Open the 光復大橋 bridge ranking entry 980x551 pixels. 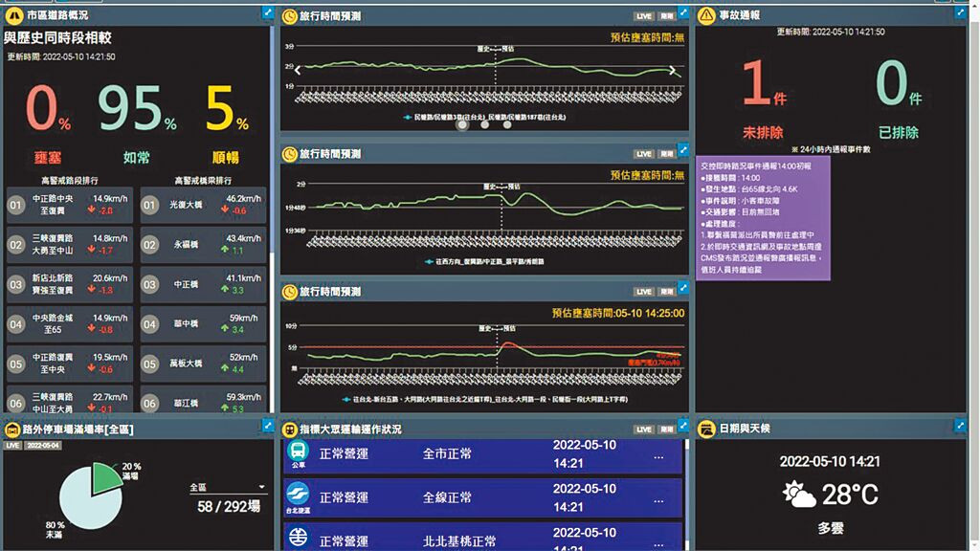(x=201, y=206)
